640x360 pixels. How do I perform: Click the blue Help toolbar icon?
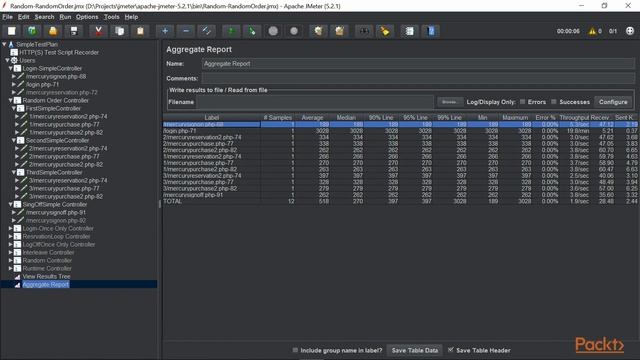point(431,31)
